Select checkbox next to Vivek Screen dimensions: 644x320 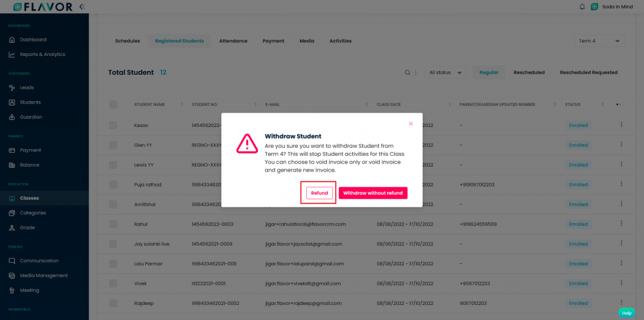coord(113,284)
